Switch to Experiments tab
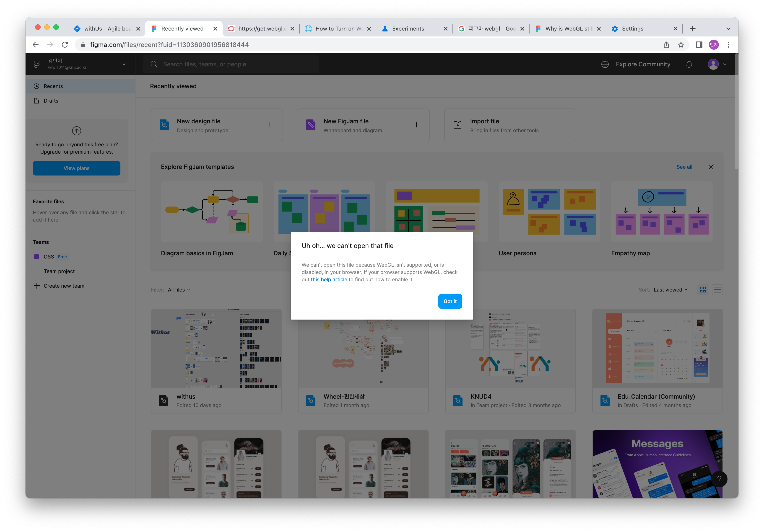 (415, 28)
